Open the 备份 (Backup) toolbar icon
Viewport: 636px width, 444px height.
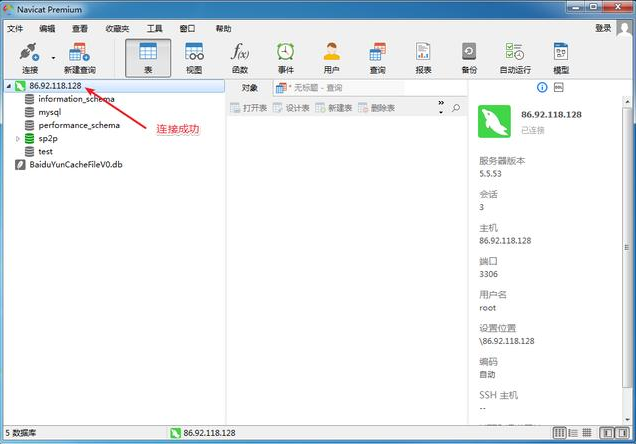click(x=469, y=58)
